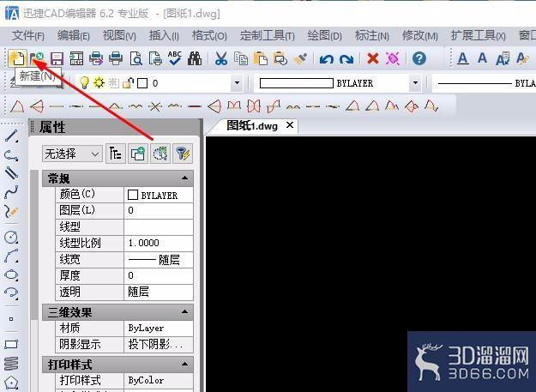
Task: Open Print Preview magnifier icon
Action: [136, 58]
